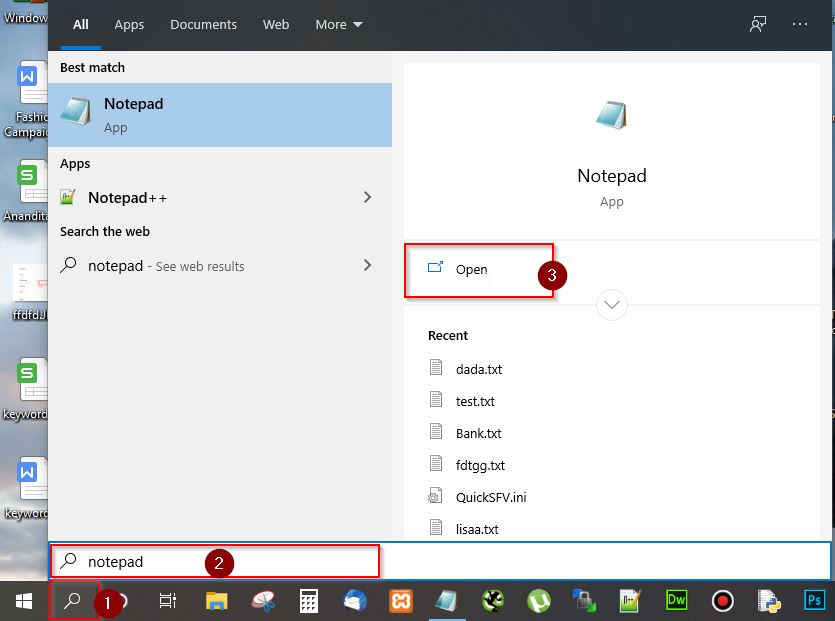This screenshot has width=835, height=621.
Task: Launch Photoshop from the taskbar
Action: [814, 600]
